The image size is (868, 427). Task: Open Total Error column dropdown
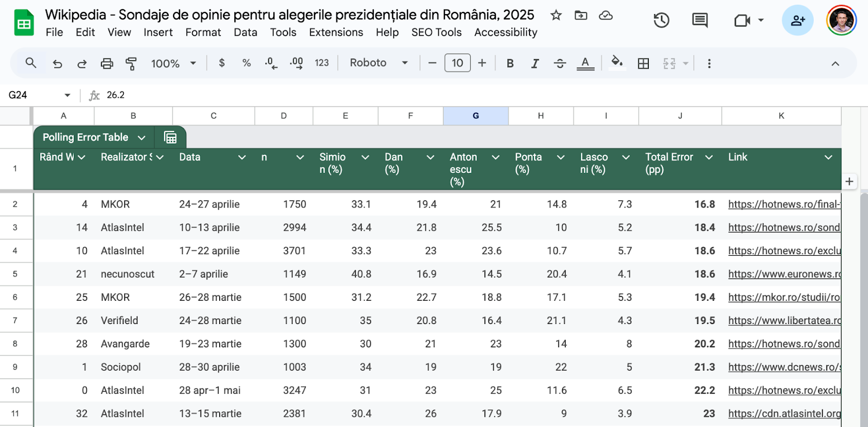tap(709, 157)
